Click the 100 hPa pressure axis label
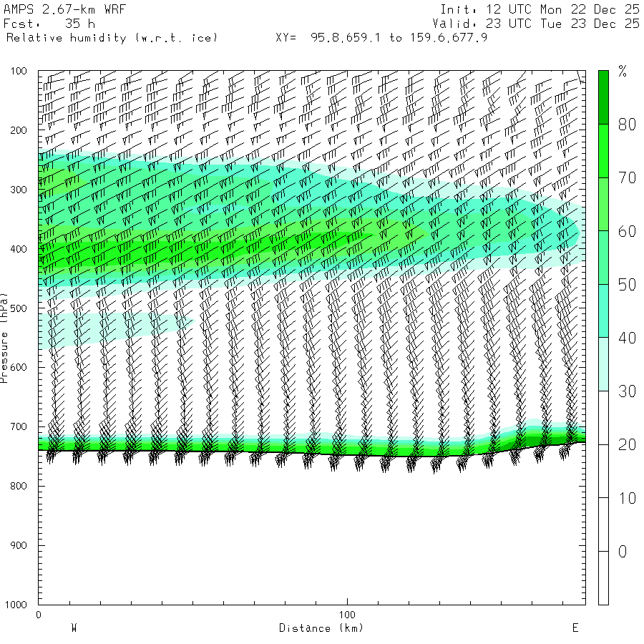This screenshot has width=644, height=644. tap(19, 71)
